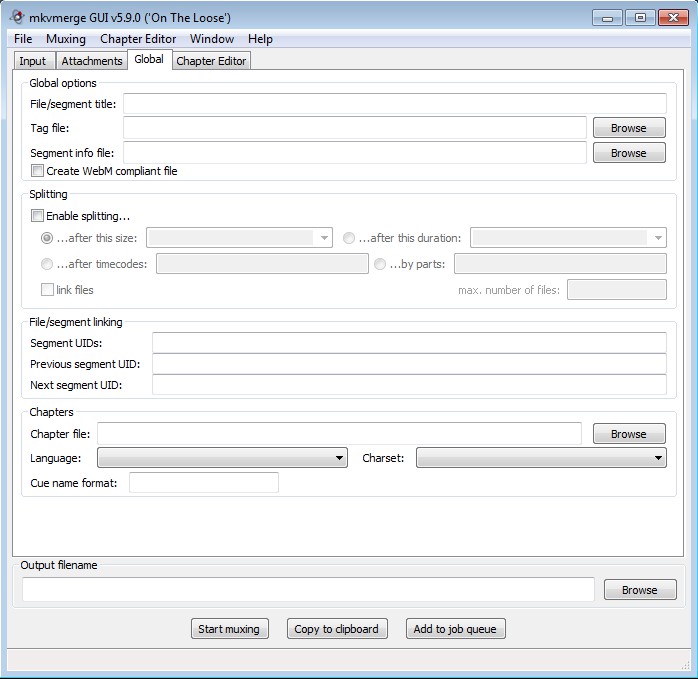Close the mkvmerge GUI window

(x=674, y=18)
